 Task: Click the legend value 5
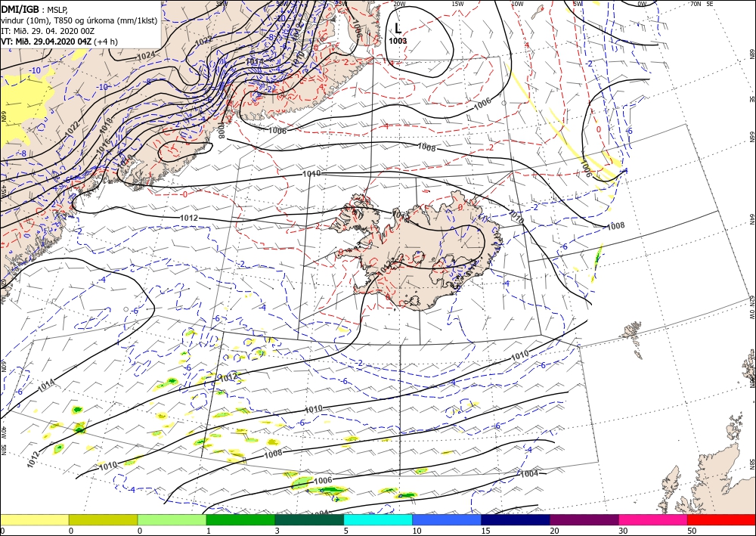click(346, 531)
